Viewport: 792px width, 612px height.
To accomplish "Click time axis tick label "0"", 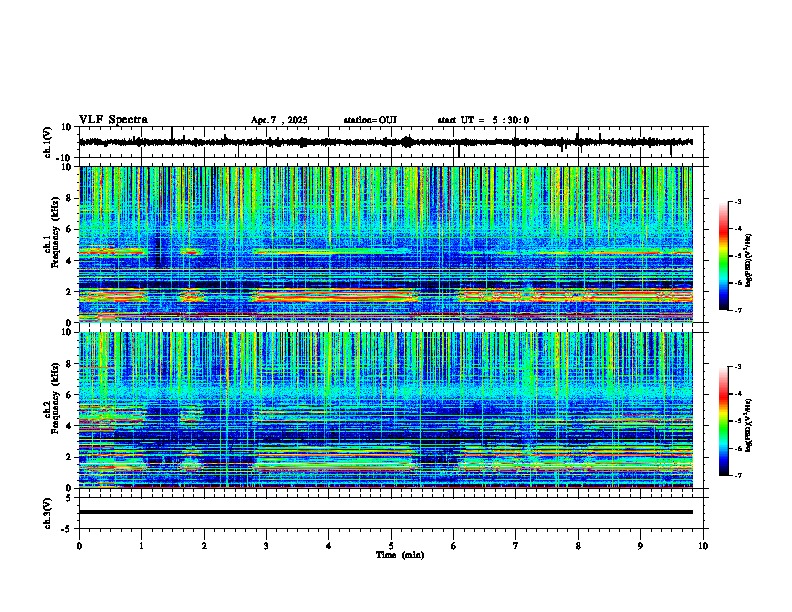I will click(79, 546).
